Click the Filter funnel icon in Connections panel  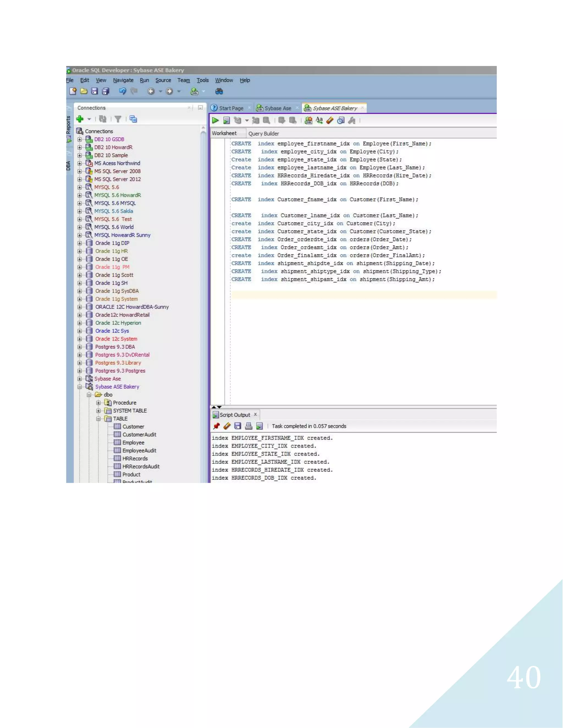point(118,119)
